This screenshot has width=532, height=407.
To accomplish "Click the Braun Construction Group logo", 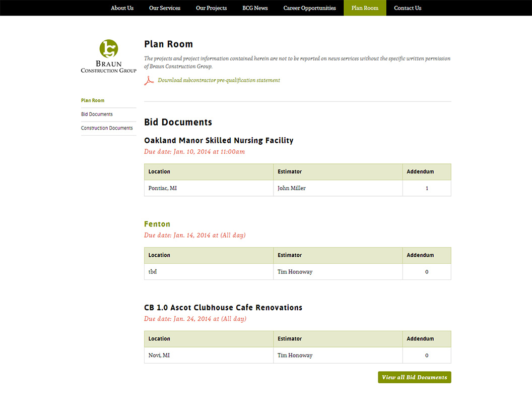I will pyautogui.click(x=108, y=56).
